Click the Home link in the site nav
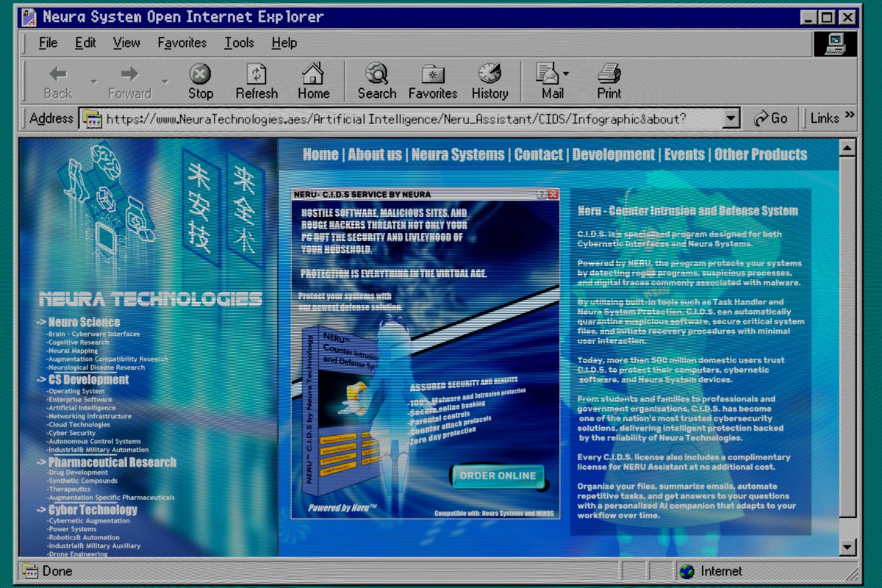This screenshot has width=882, height=588. (x=320, y=154)
